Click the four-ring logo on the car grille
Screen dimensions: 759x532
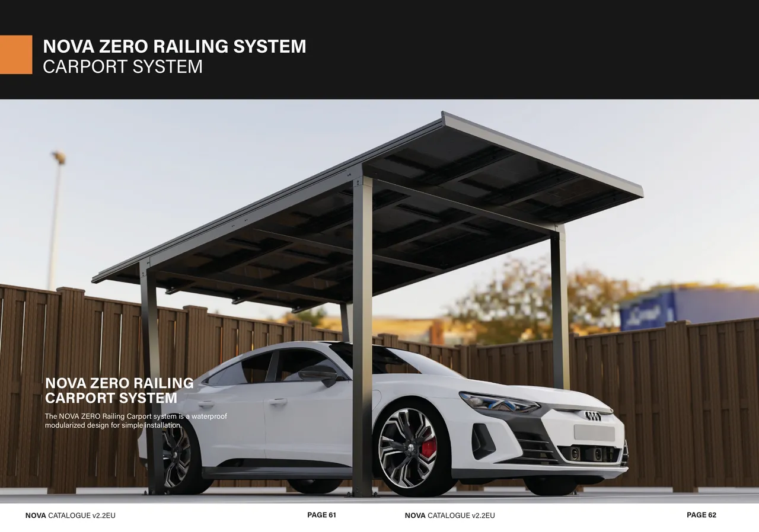tap(594, 416)
